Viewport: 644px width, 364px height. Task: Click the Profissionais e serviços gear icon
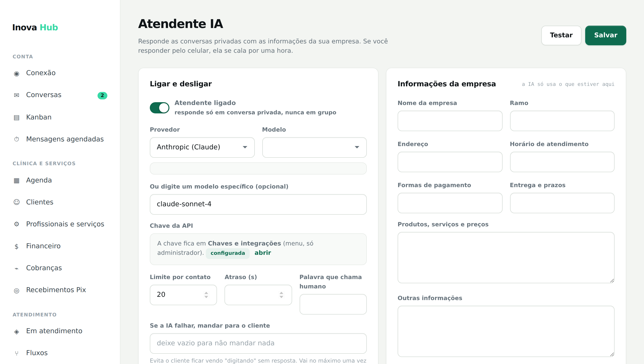coord(17,224)
